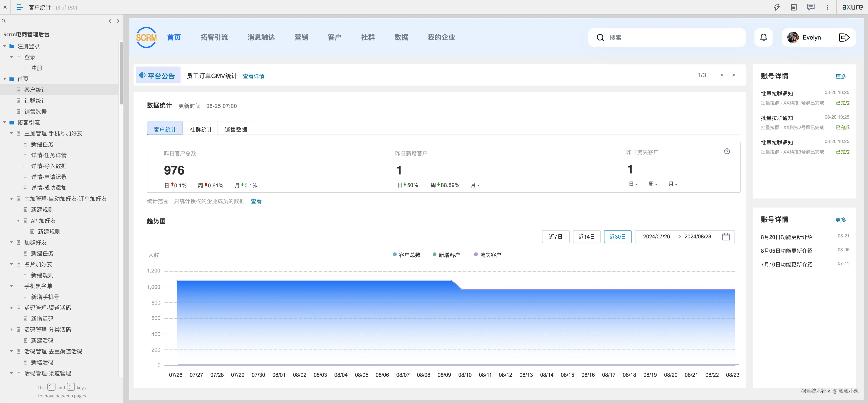
Task: Click 更多 in the 账号详情 panel
Action: click(841, 76)
